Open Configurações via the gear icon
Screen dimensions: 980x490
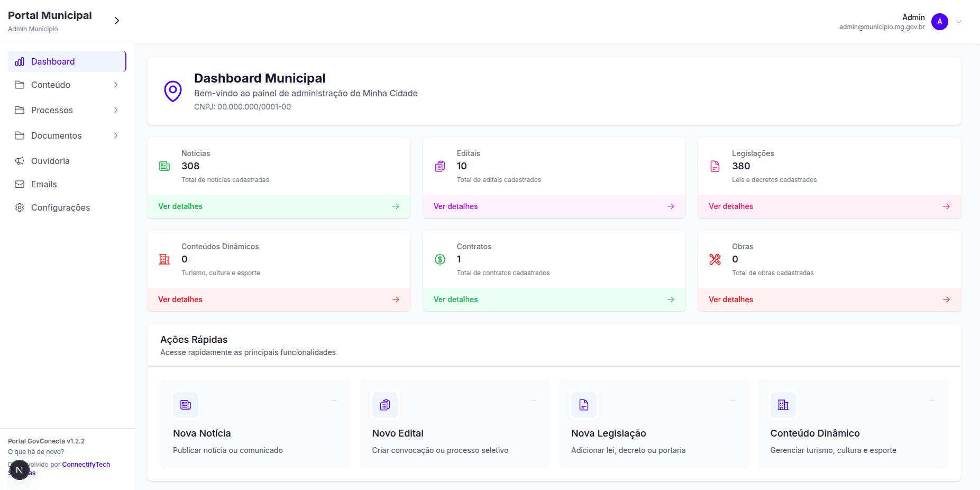pos(19,207)
